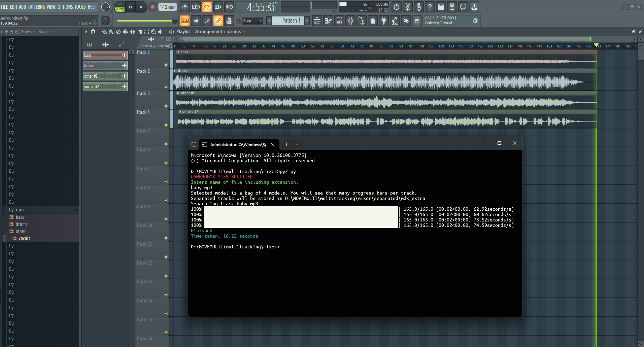The image size is (644, 347).
Task: Open vocals #2 clip menu in playlist
Action: click(180, 112)
